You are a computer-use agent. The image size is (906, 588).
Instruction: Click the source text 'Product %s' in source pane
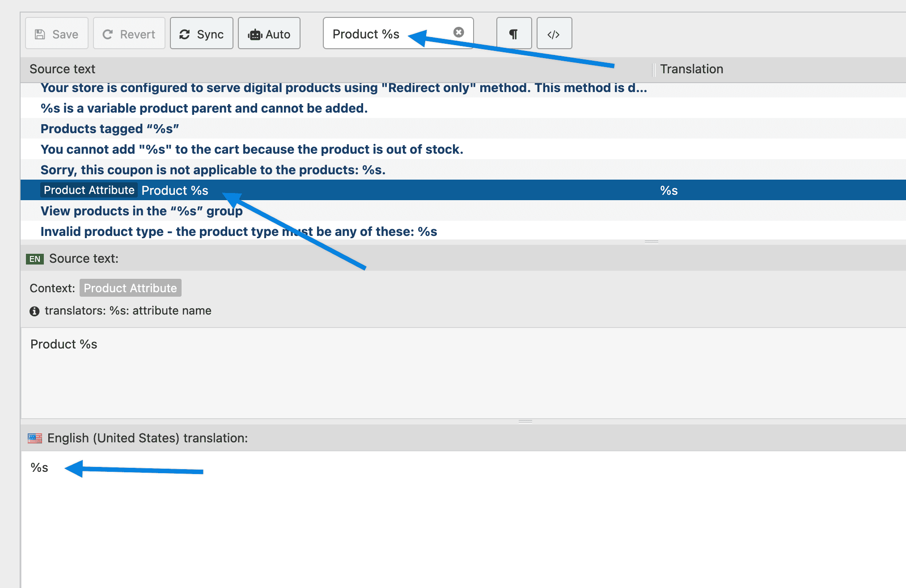click(64, 344)
